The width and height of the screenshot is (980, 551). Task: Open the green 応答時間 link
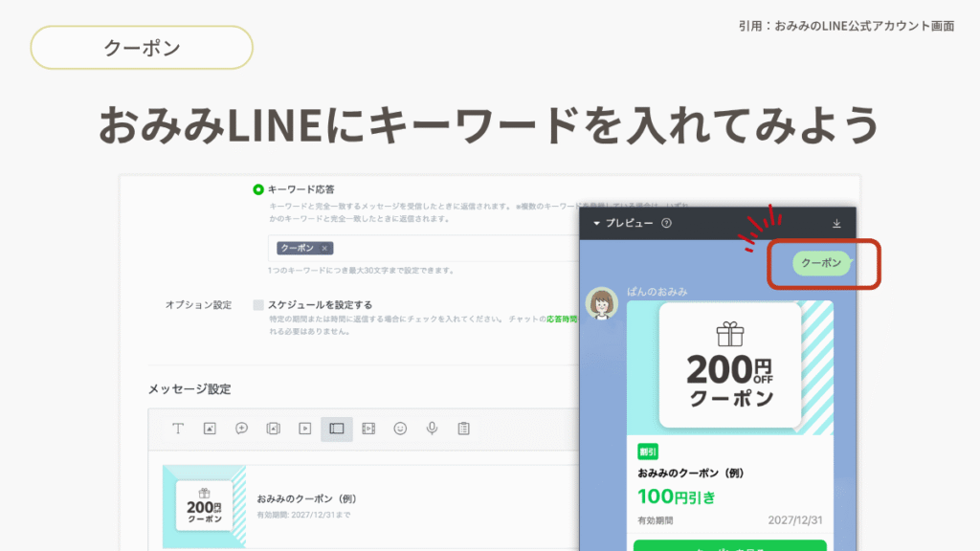(x=561, y=318)
